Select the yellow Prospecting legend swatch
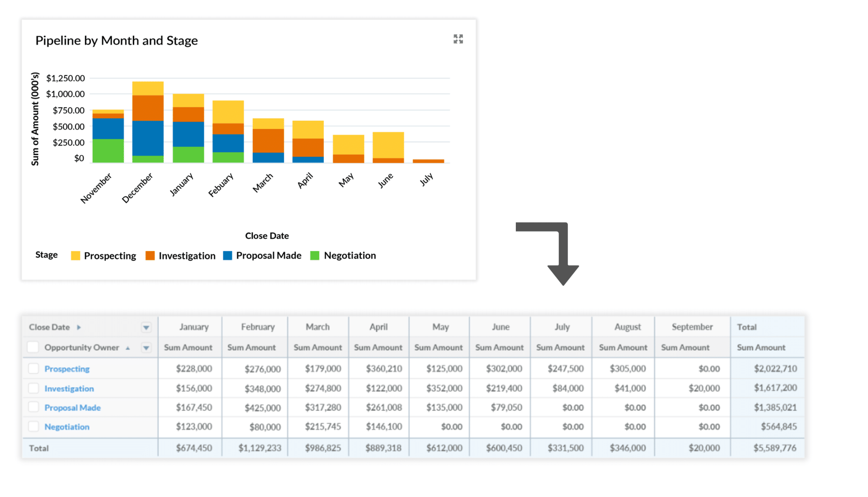This screenshot has height=497, width=868. point(75,256)
